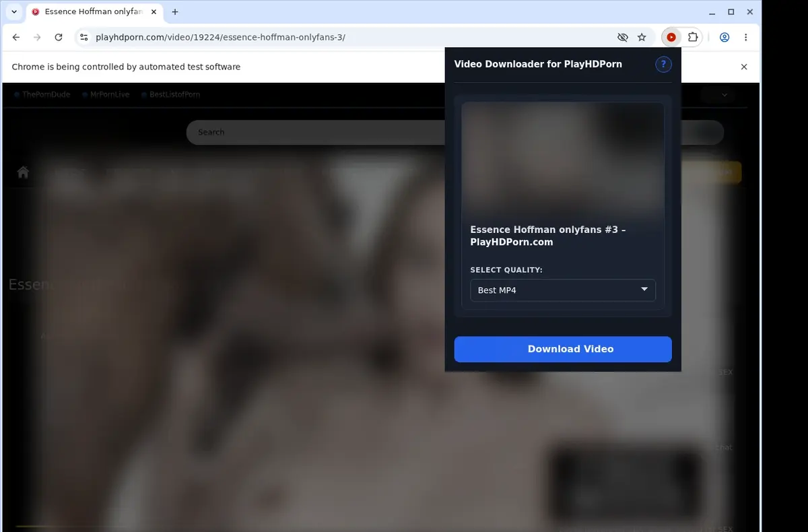This screenshot has height=532, width=808.
Task: Click the video preview thumbnail in popup
Action: point(563,159)
